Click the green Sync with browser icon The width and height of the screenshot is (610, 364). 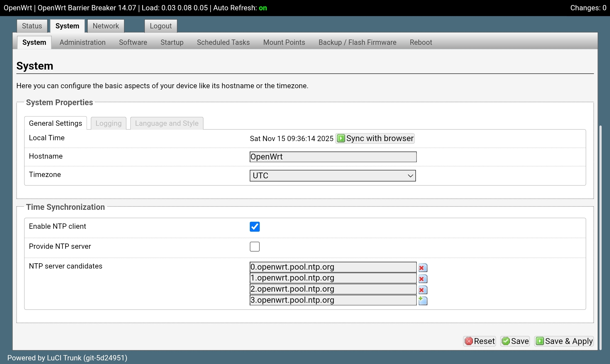[x=341, y=138]
